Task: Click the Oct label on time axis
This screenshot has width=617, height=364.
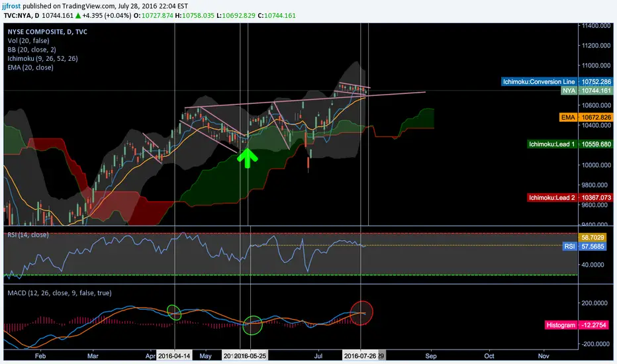Action: tap(489, 356)
